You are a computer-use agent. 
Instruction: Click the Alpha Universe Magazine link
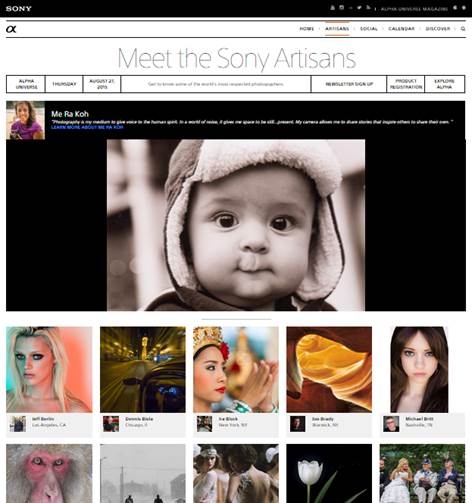(414, 9)
